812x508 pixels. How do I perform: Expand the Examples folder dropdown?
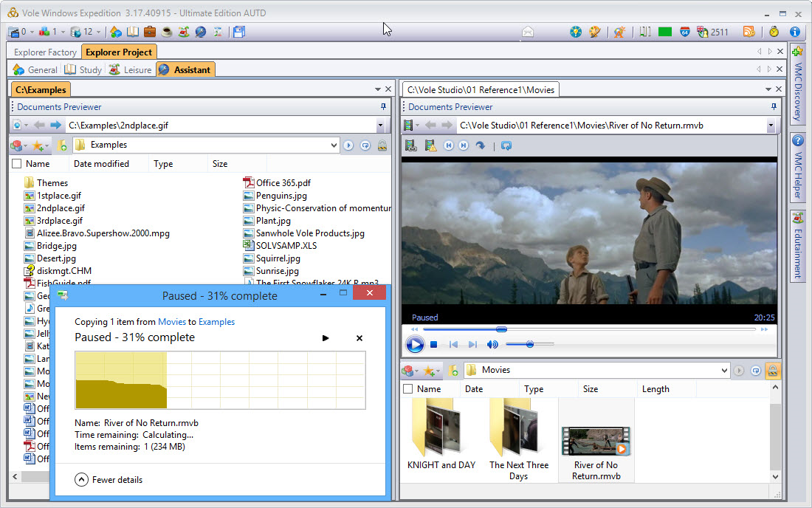click(334, 145)
